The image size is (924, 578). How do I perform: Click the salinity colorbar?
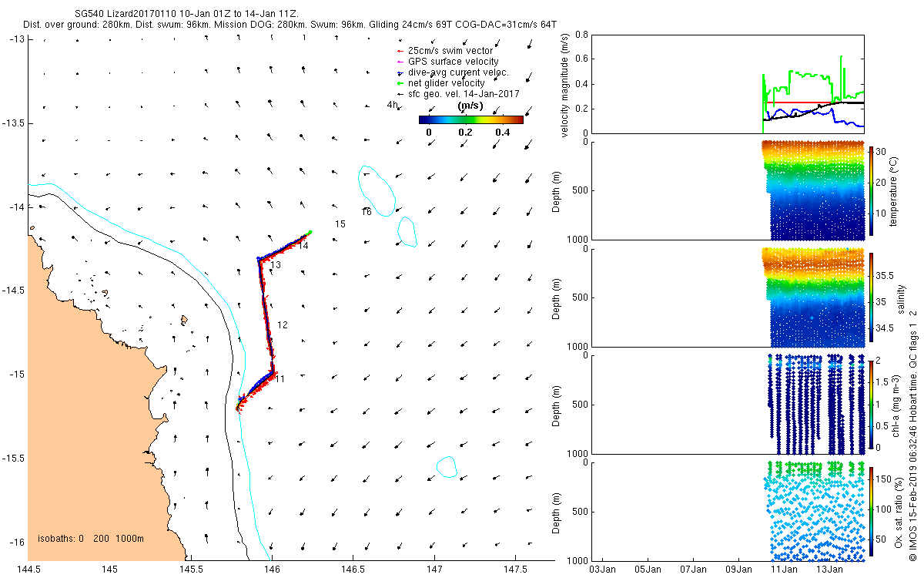point(872,297)
